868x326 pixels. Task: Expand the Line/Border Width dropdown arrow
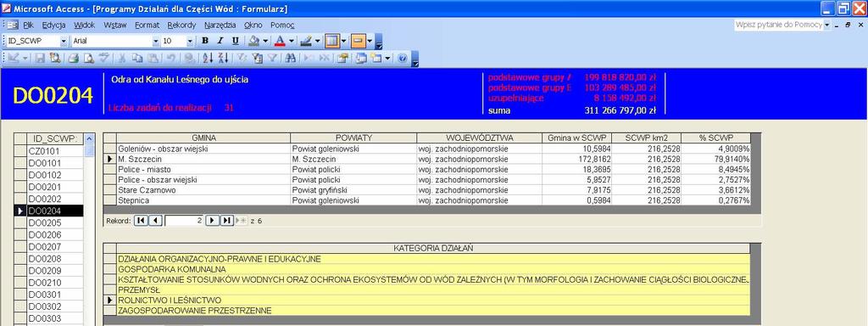coord(344,41)
